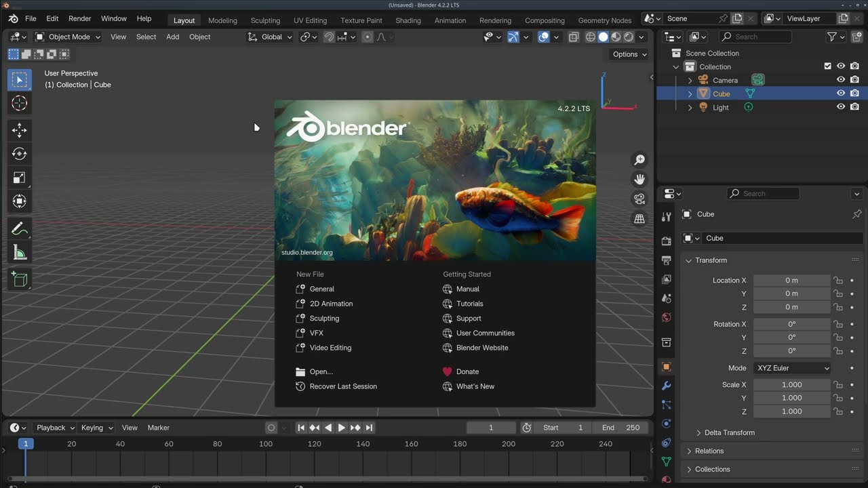
Task: Click the timeline playhead at frame 1
Action: 25,444
